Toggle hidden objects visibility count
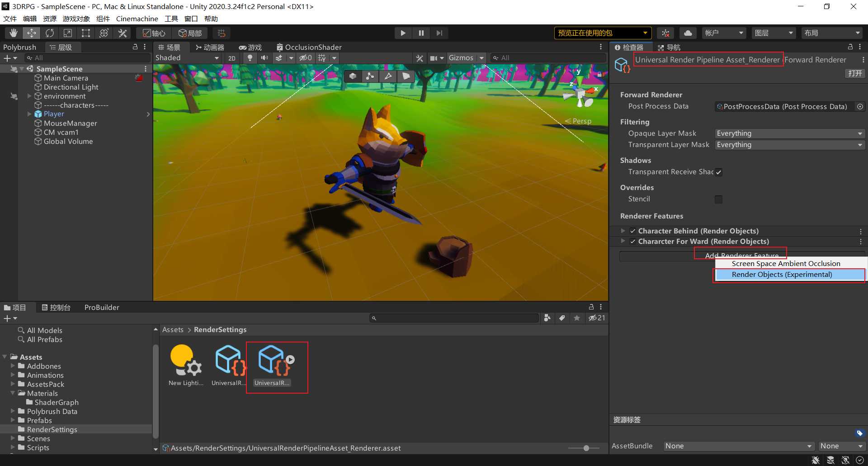 (x=306, y=58)
